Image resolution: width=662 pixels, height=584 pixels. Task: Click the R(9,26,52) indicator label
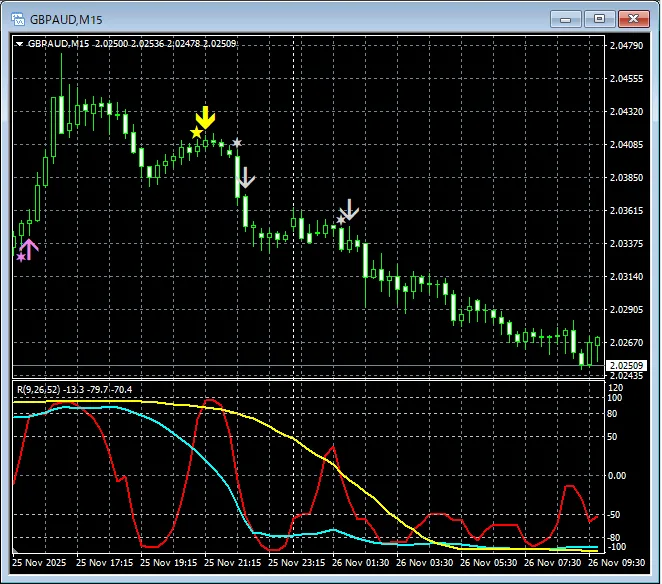click(38, 389)
